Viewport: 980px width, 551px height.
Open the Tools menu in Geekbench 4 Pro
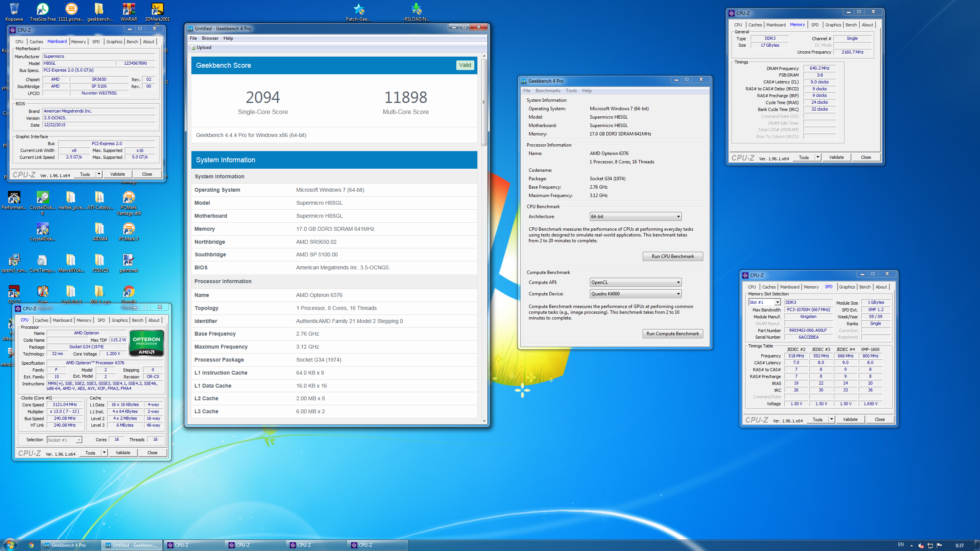571,91
